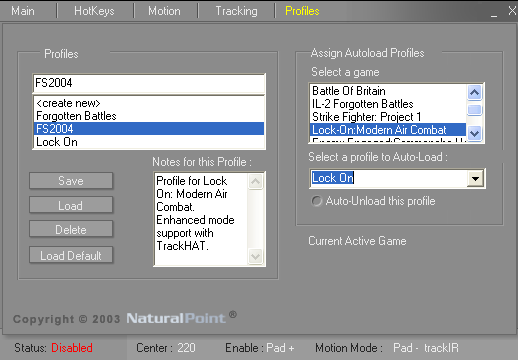
Task: Select <create new> in the profiles list
Action: pos(149,103)
